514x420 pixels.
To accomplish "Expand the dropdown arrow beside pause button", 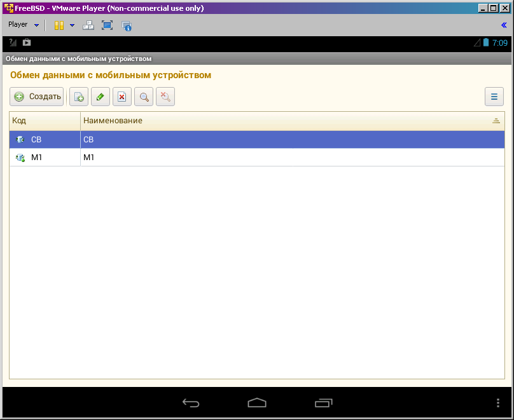I will pos(72,25).
